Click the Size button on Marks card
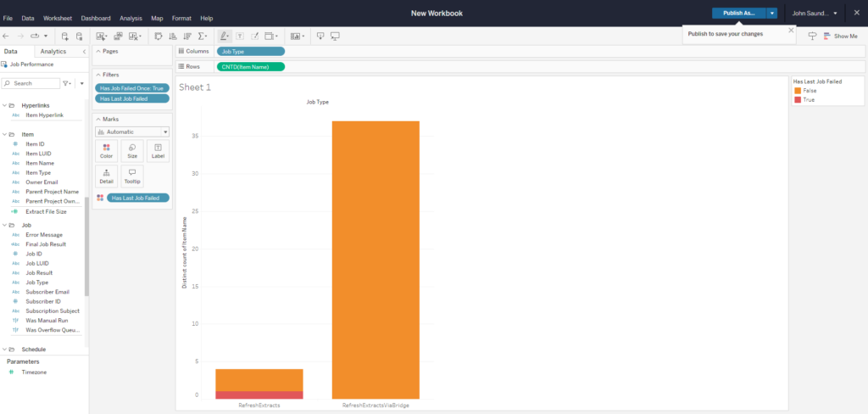The width and height of the screenshot is (868, 414). point(132,151)
